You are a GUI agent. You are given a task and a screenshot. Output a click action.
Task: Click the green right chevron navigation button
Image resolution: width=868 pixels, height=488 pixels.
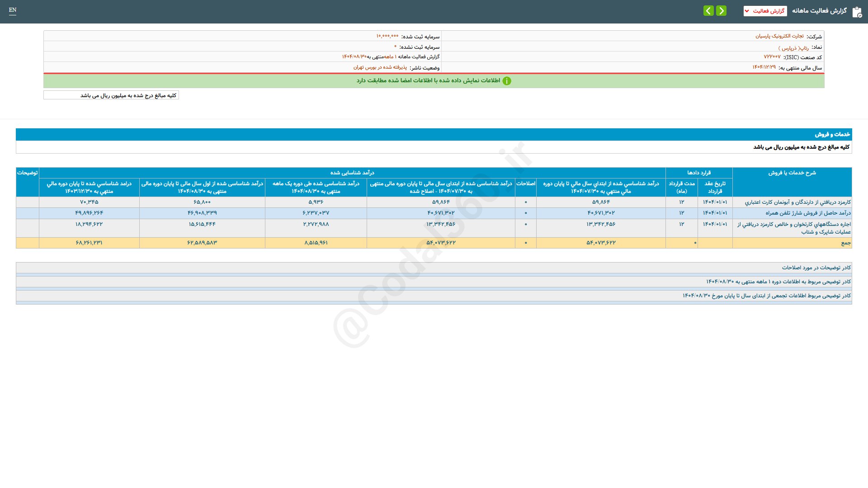click(x=721, y=11)
